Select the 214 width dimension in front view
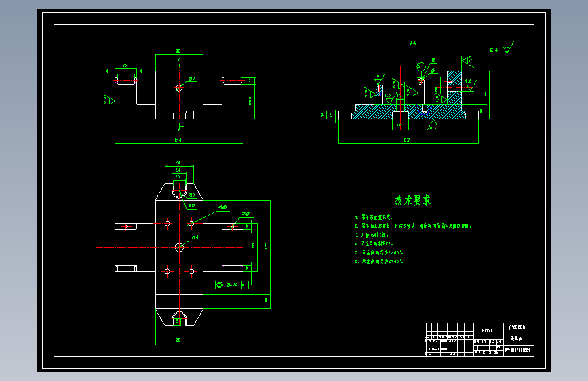This screenshot has width=588, height=381. (x=178, y=140)
